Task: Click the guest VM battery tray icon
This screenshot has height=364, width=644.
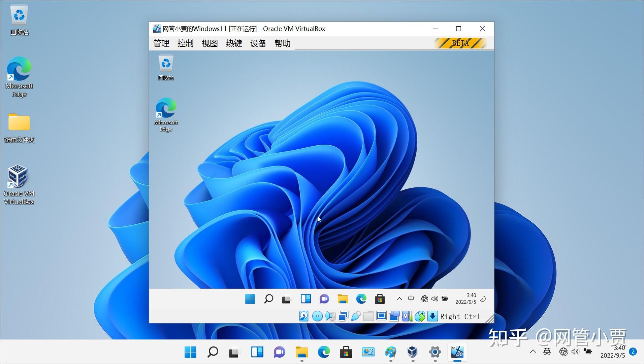Action: tap(445, 299)
